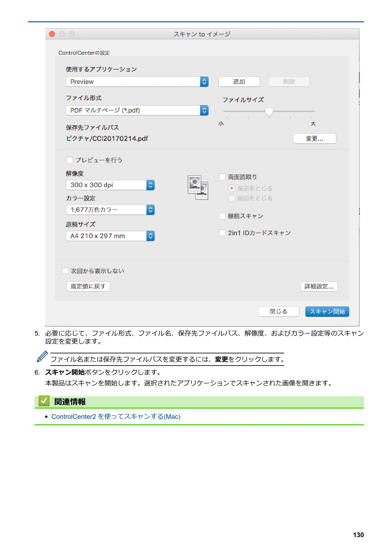Click the 追加 button
The image size is (392, 555).
[239, 82]
